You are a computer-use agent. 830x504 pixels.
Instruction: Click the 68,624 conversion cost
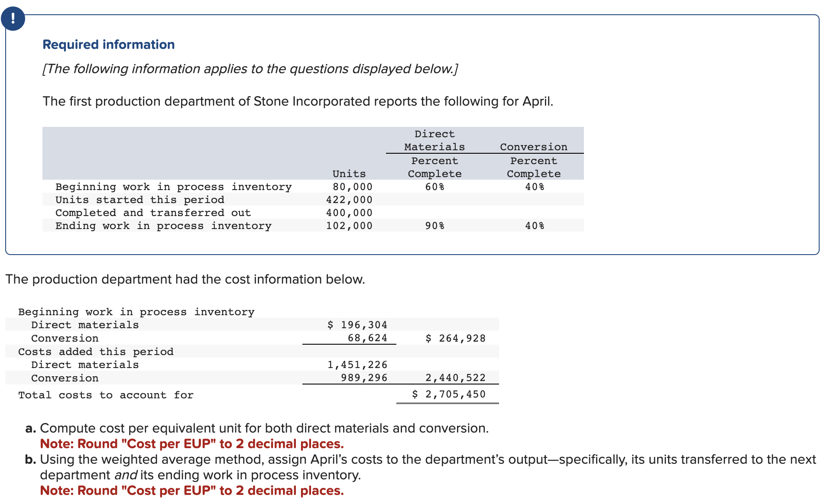(x=367, y=338)
